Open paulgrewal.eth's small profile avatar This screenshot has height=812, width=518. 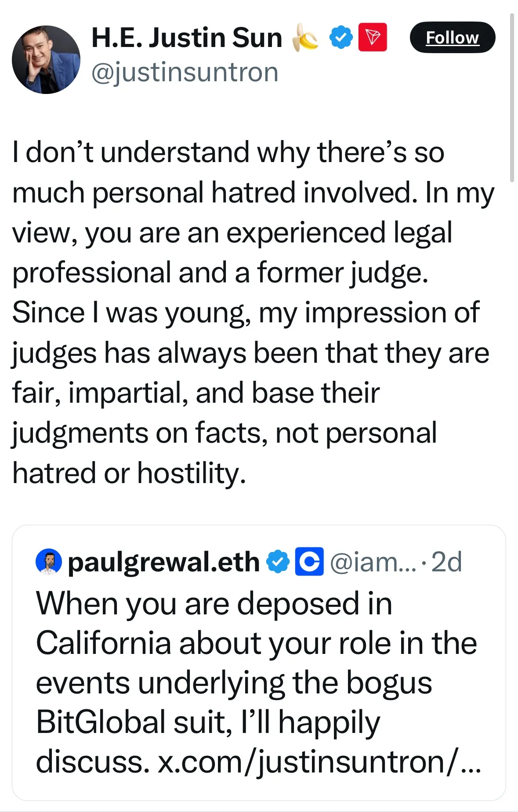(x=49, y=562)
